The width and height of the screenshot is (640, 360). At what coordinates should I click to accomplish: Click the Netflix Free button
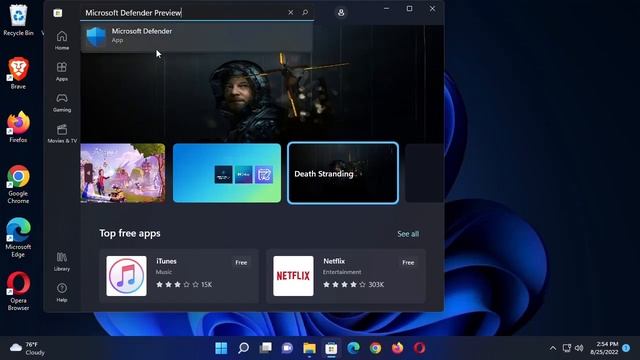click(408, 262)
